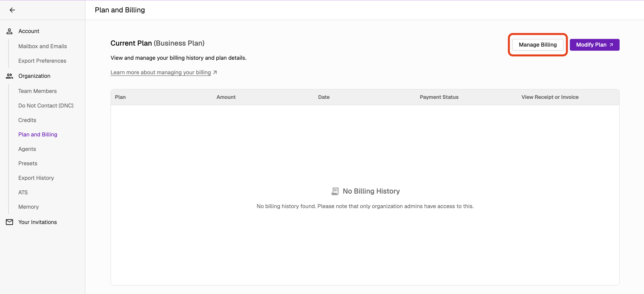This screenshot has width=644, height=294.
Task: Select Team Members in sidebar
Action: pos(38,91)
